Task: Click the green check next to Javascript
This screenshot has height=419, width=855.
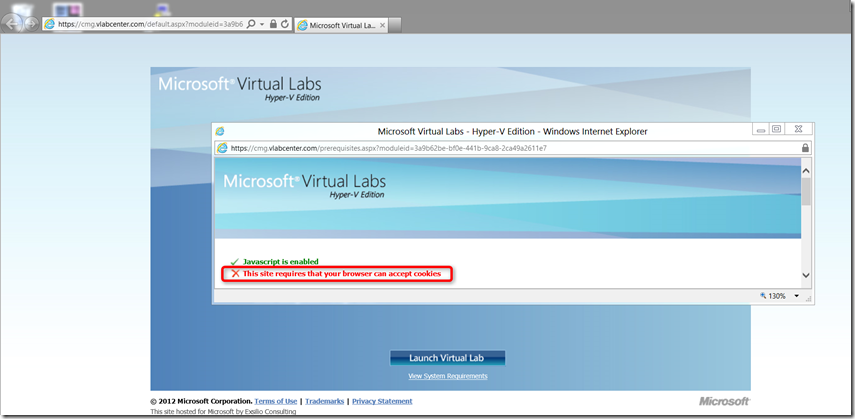Action: (234, 262)
